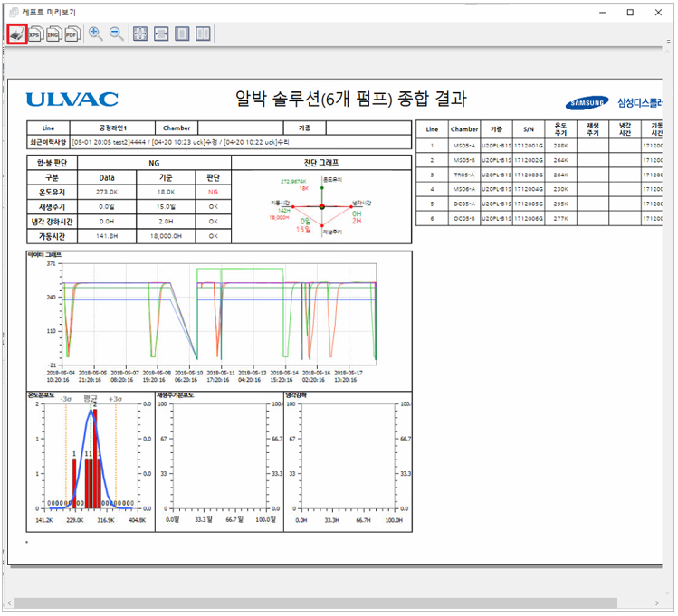The height and width of the screenshot is (616, 678).
Task: Click the ULVAC logo in the report
Action: [x=72, y=100]
